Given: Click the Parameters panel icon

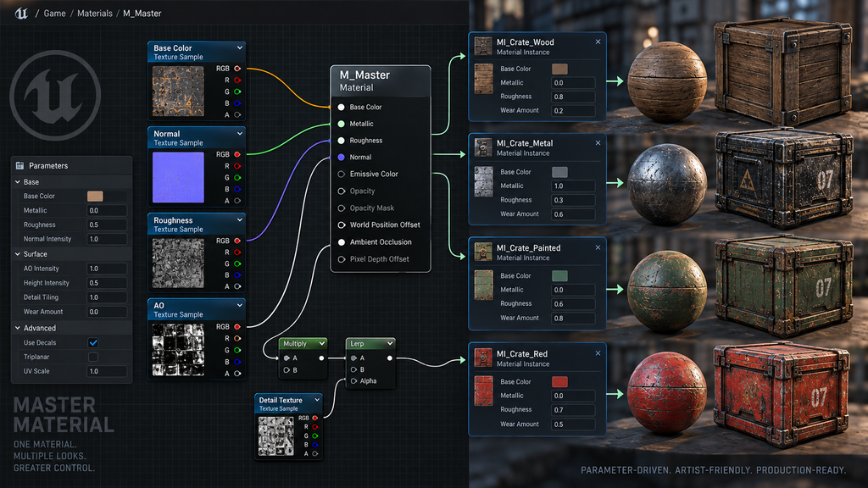Looking at the screenshot, I should (20, 165).
